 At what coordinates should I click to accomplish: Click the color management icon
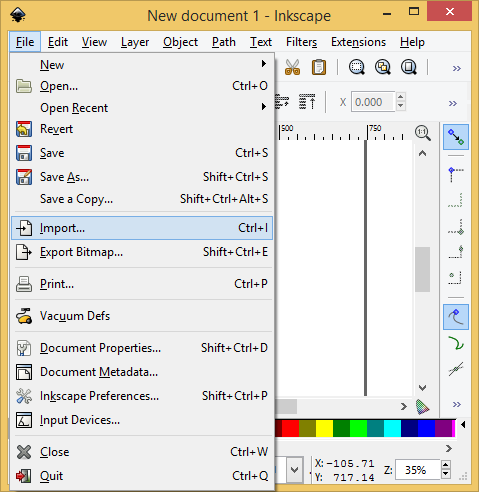click(x=422, y=407)
